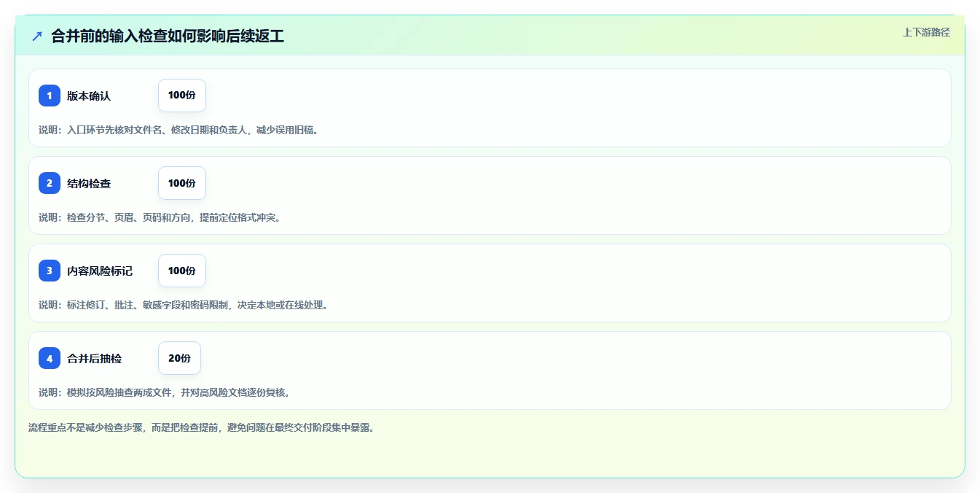Image resolution: width=980 pixels, height=493 pixels.
Task: Click the 100份 chip next to 结构检查
Action: pos(182,183)
